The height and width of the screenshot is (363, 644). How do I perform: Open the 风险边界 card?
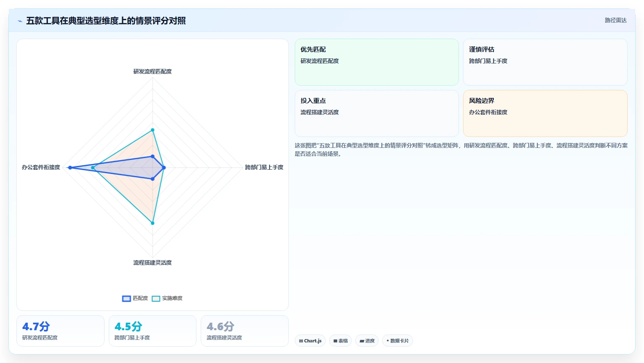pyautogui.click(x=545, y=113)
